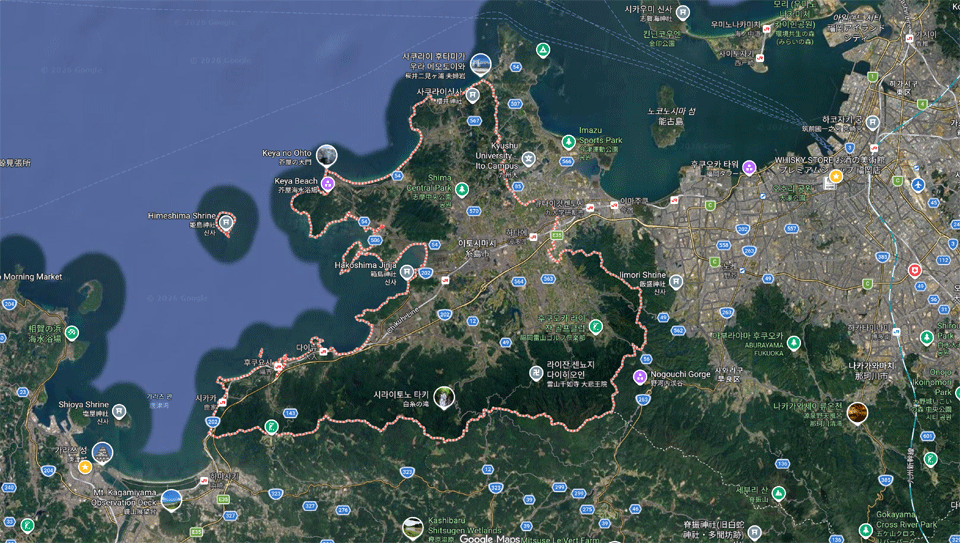Open the purple Nogouchi Gorge pin
960x543 pixels.
click(640, 376)
